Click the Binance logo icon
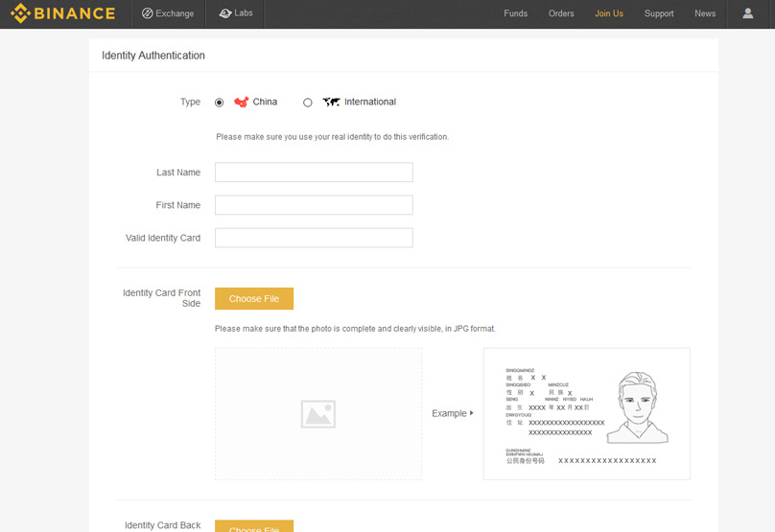This screenshot has height=532, width=775. click(x=21, y=13)
